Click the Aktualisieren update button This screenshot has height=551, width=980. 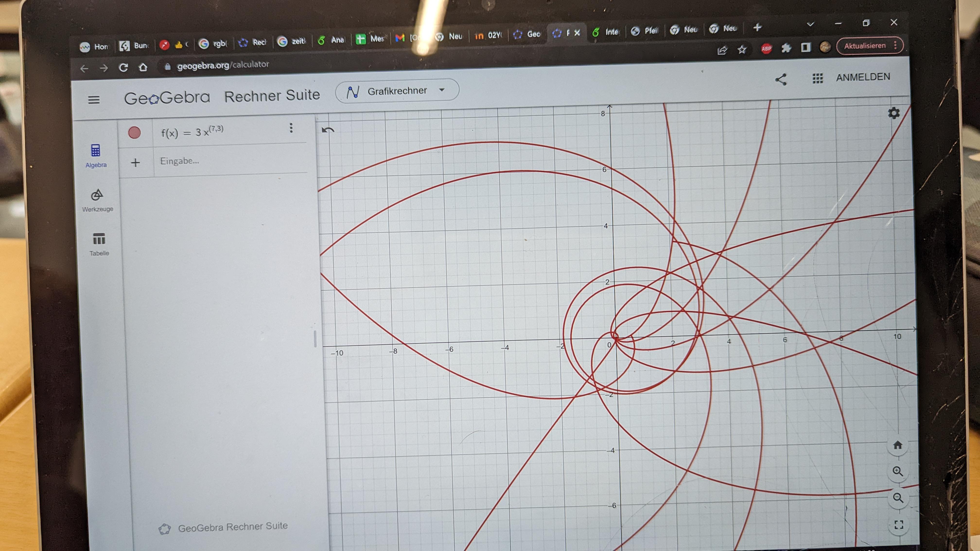click(x=869, y=46)
